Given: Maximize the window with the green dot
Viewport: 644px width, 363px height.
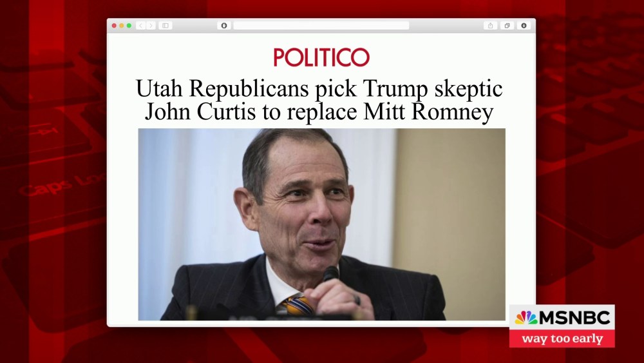Looking at the screenshot, I should pos(129,26).
